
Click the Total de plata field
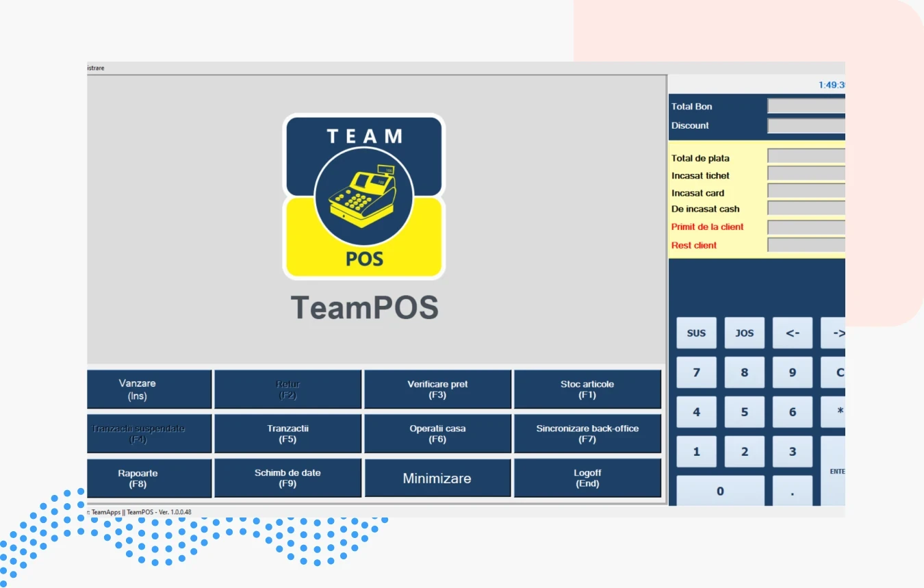pyautogui.click(x=806, y=156)
